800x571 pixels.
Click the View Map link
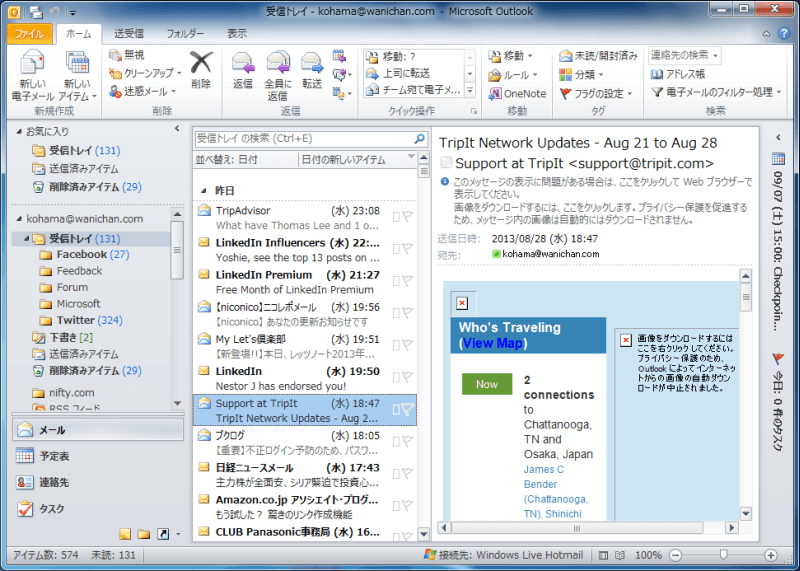coord(492,343)
